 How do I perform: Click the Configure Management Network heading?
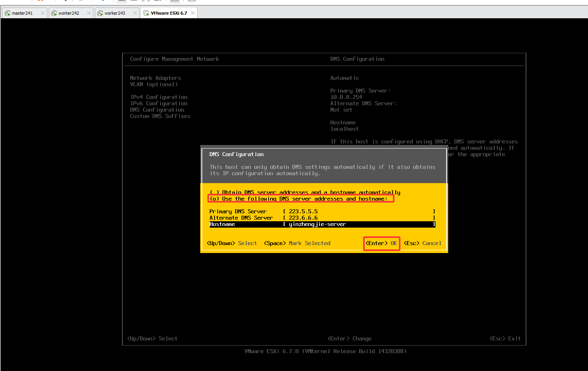tap(174, 59)
